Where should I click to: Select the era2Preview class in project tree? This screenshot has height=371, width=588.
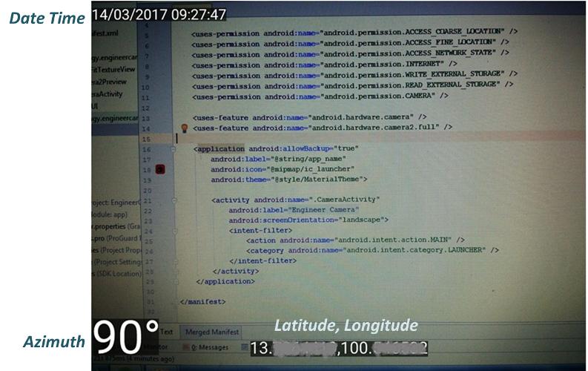(109, 82)
